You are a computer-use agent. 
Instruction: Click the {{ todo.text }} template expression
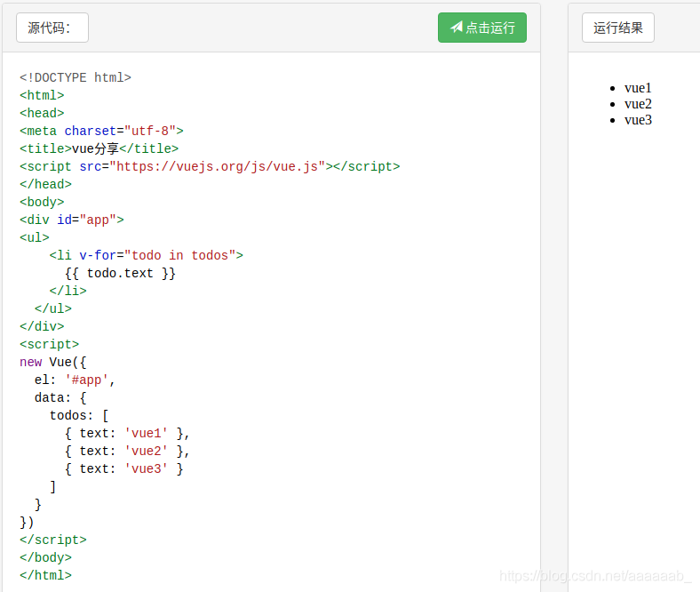tap(120, 273)
